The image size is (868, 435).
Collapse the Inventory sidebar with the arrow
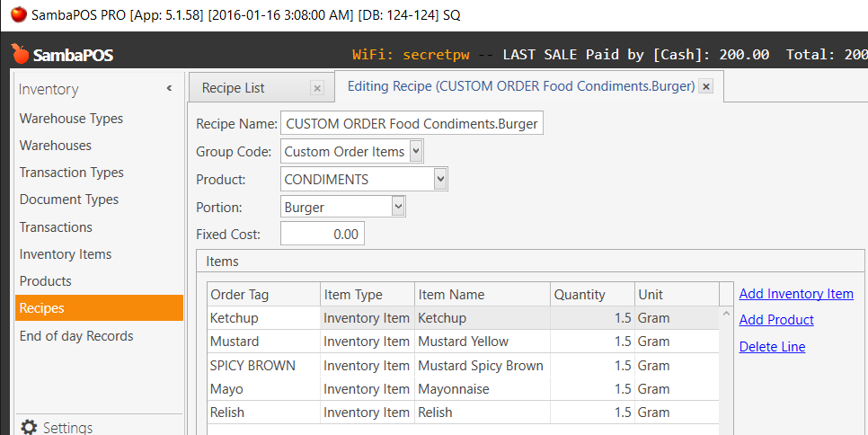pyautogui.click(x=170, y=88)
